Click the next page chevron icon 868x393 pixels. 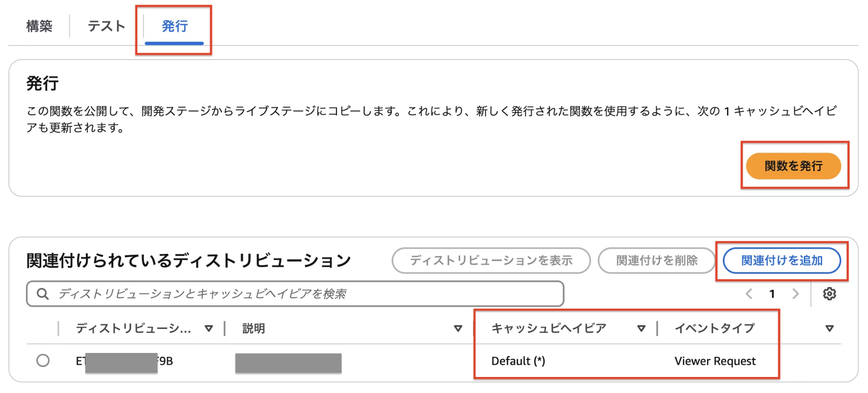coord(796,293)
